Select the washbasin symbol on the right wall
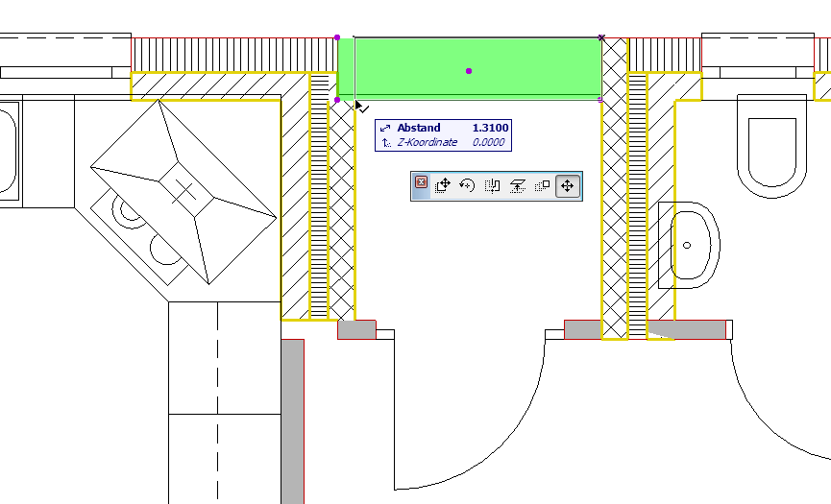 point(689,245)
